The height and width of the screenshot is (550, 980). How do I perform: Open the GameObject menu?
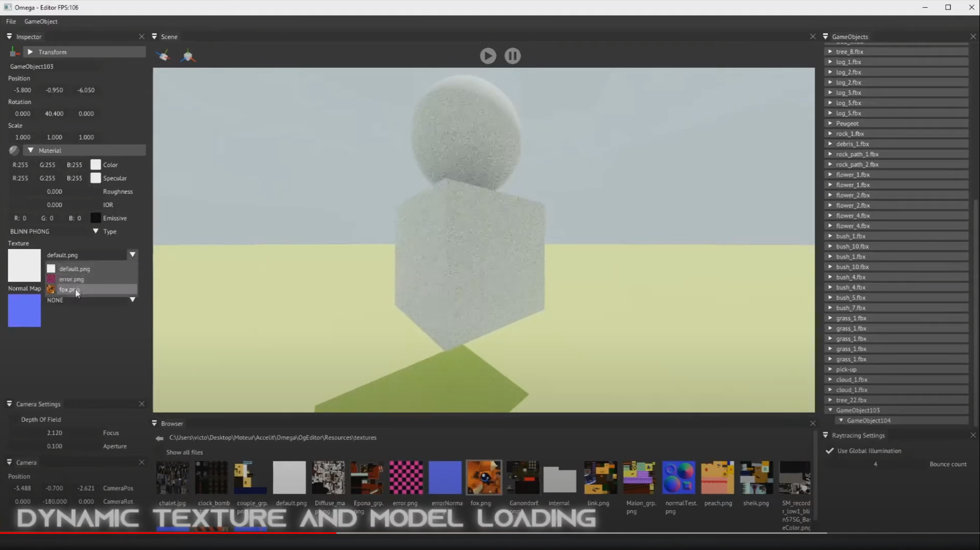[x=41, y=21]
